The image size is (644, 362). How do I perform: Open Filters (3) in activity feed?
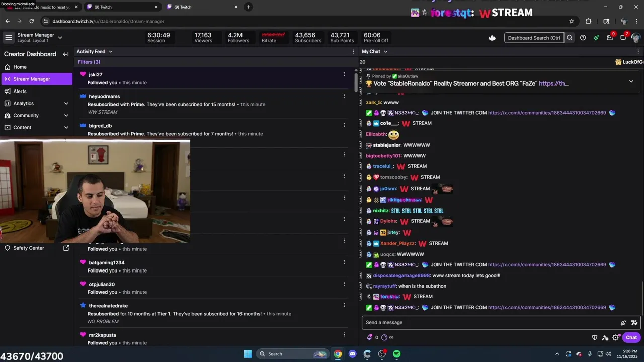89,62
